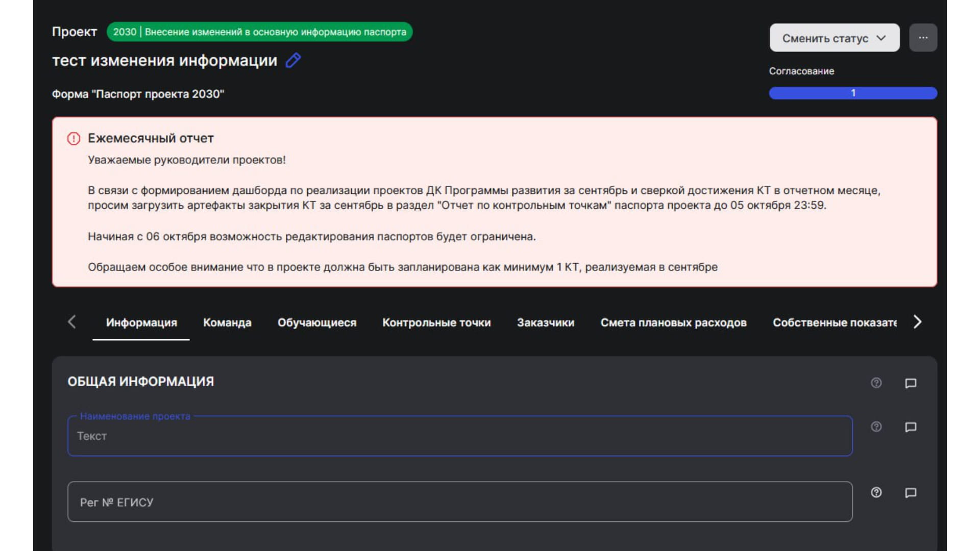Click the Согласование progress bar
This screenshot has height=551, width=980.
click(x=853, y=93)
